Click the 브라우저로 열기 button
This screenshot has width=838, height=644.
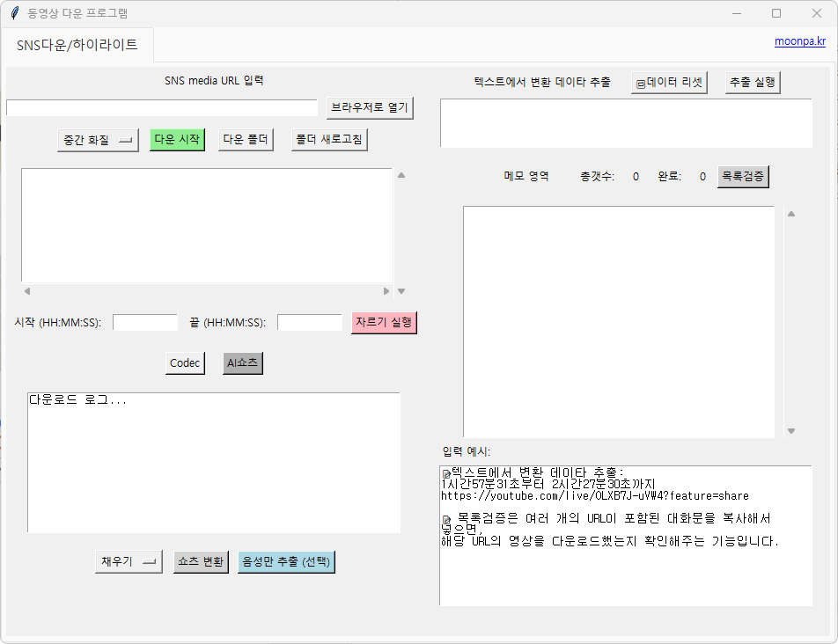pos(370,108)
